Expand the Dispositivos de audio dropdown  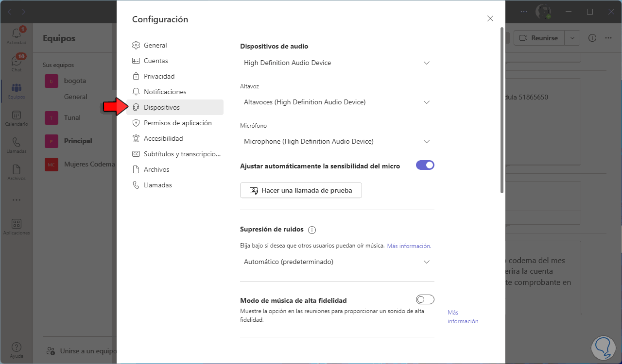337,63
